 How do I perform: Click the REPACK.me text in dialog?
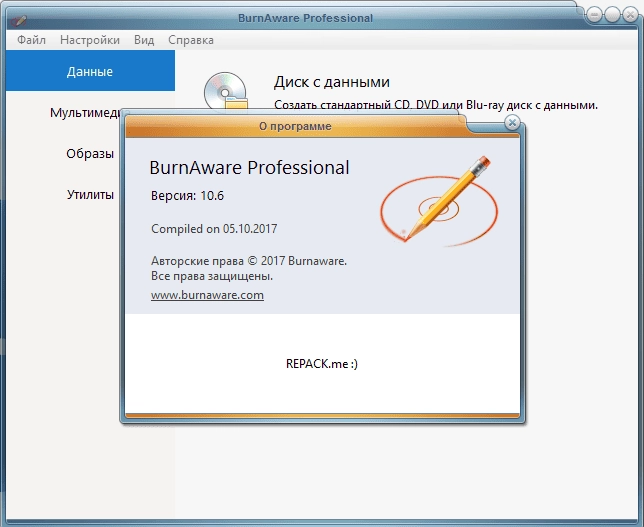322,364
